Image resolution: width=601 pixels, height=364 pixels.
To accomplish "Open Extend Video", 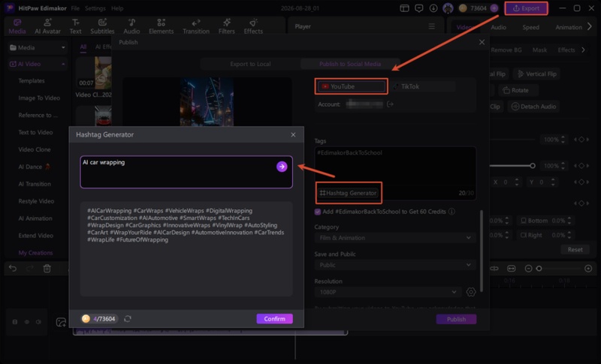I will (x=35, y=236).
